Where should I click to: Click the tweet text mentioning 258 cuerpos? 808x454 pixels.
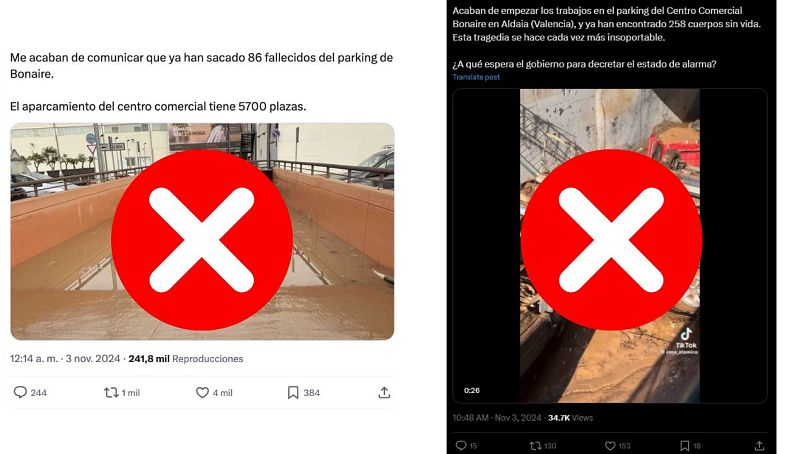[607, 24]
